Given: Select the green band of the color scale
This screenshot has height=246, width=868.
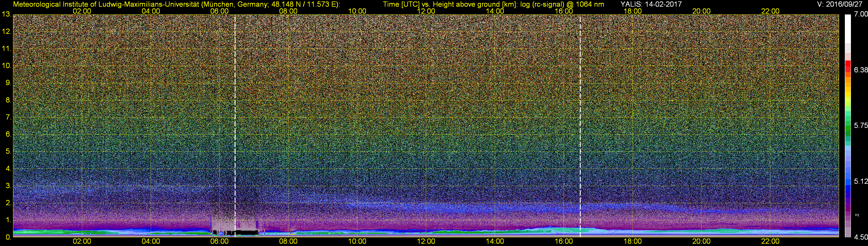Looking at the screenshot, I should (x=847, y=130).
